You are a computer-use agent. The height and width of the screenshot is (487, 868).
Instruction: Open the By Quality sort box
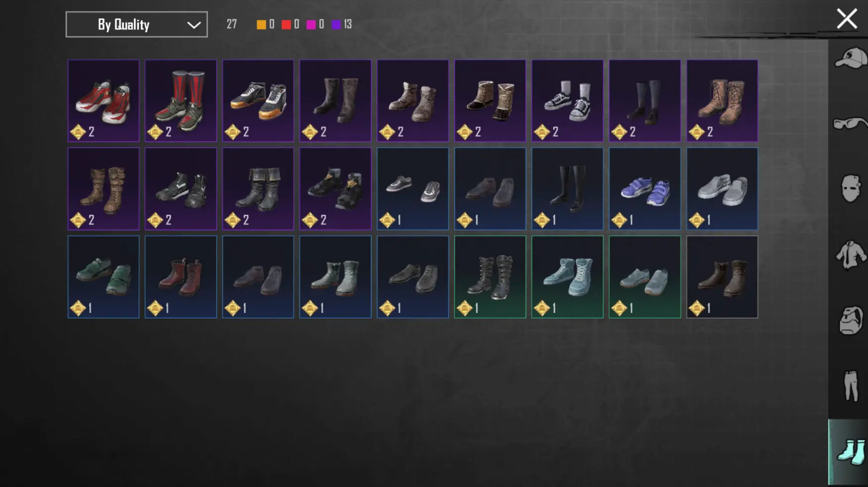pos(137,24)
